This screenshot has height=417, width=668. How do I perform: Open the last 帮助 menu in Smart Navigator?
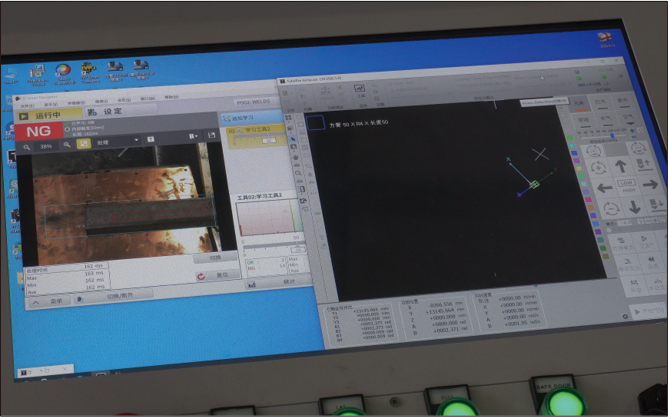pyautogui.click(x=171, y=97)
